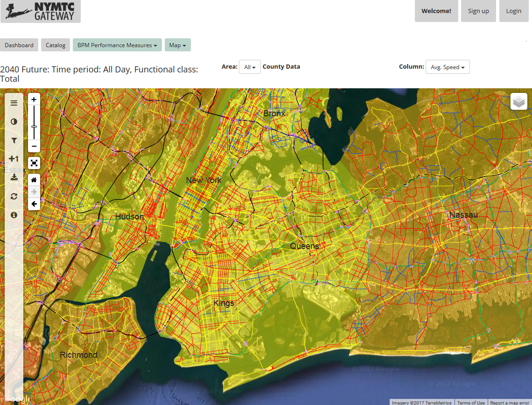Click the +1 icon in map sidebar
532x405 pixels.
(x=14, y=158)
